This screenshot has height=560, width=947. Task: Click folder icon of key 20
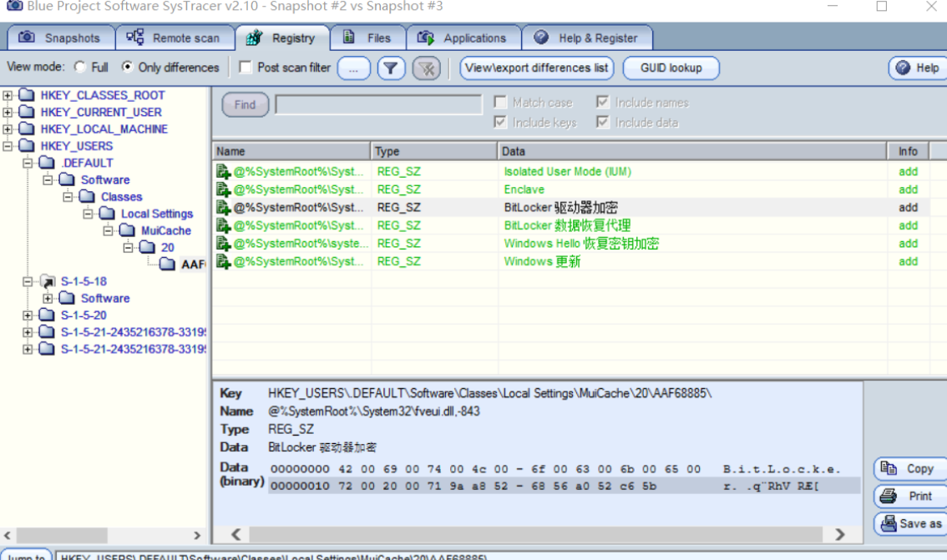[147, 247]
